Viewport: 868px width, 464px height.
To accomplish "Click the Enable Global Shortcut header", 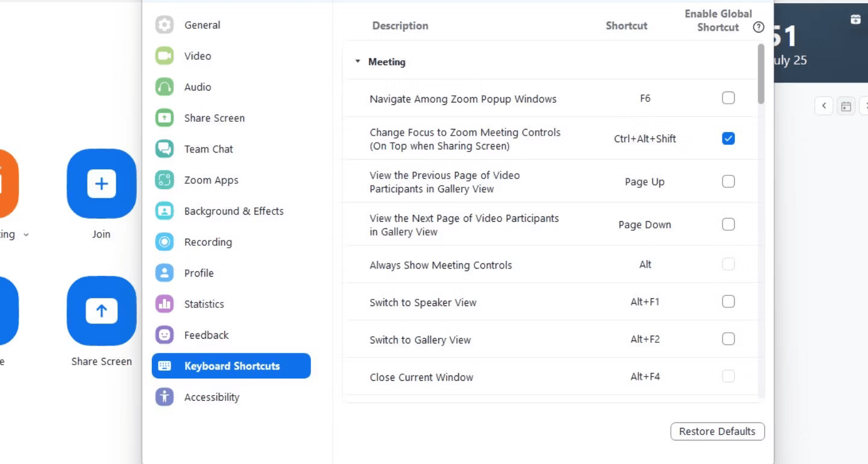I will click(718, 20).
